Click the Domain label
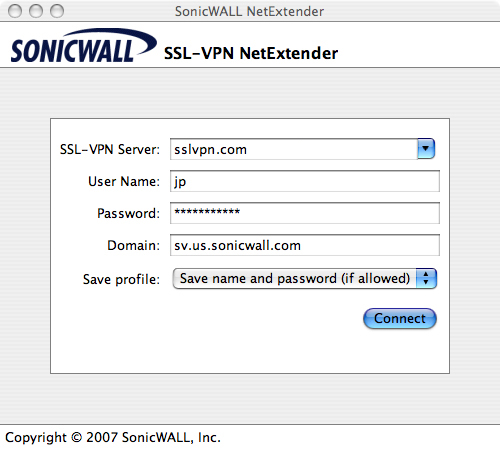500x450 pixels. pos(133,245)
